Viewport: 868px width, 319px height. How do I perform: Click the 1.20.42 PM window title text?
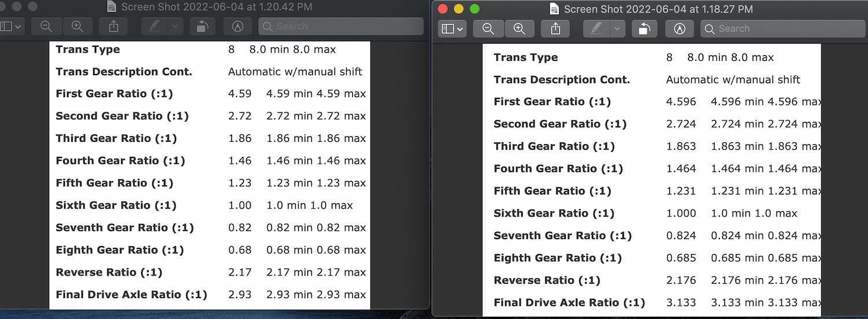216,7
